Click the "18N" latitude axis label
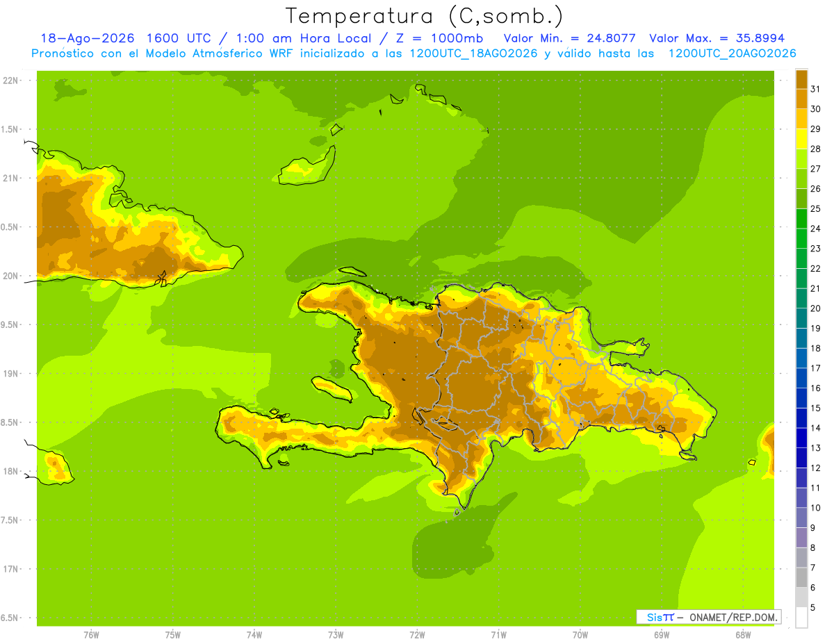 10,471
